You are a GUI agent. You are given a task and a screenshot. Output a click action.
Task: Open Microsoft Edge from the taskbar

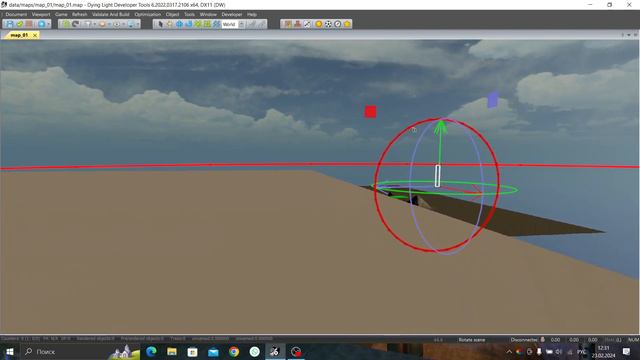151,351
